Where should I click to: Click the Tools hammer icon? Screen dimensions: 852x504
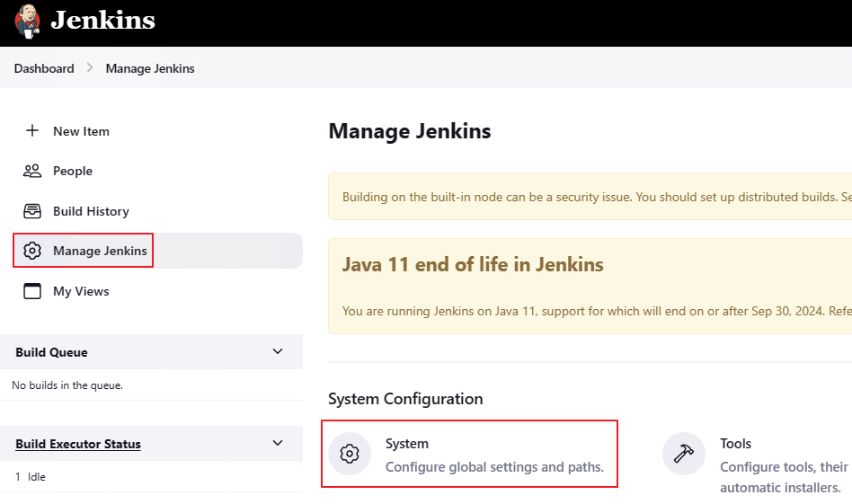pyautogui.click(x=684, y=454)
